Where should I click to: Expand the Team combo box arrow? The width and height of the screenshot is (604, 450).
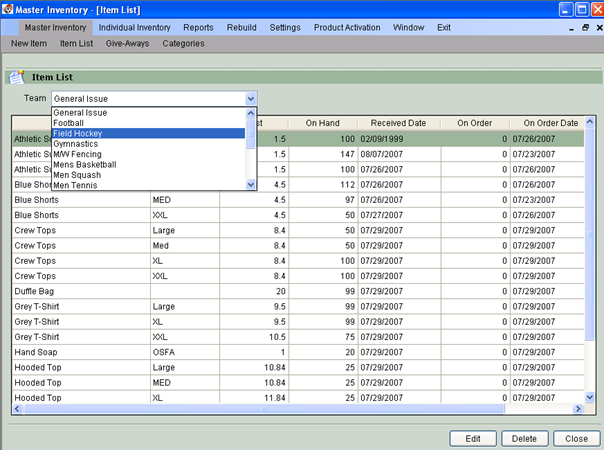[x=251, y=99]
